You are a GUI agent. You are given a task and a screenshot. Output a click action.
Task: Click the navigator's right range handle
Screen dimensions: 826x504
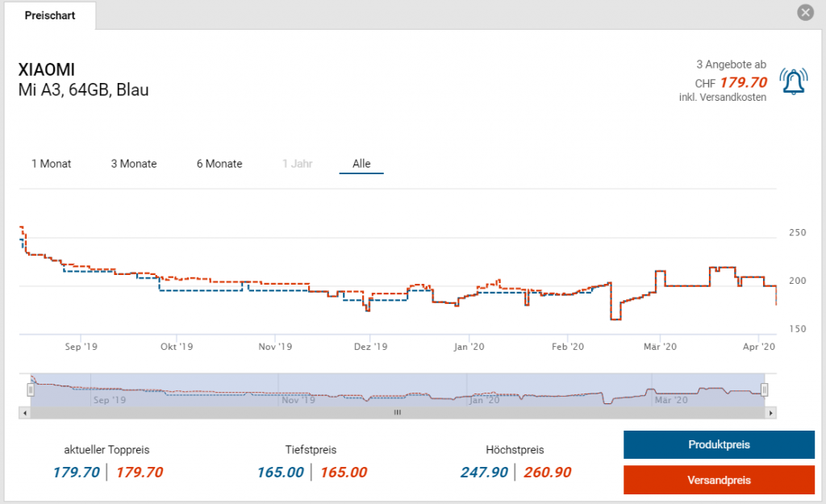(764, 389)
